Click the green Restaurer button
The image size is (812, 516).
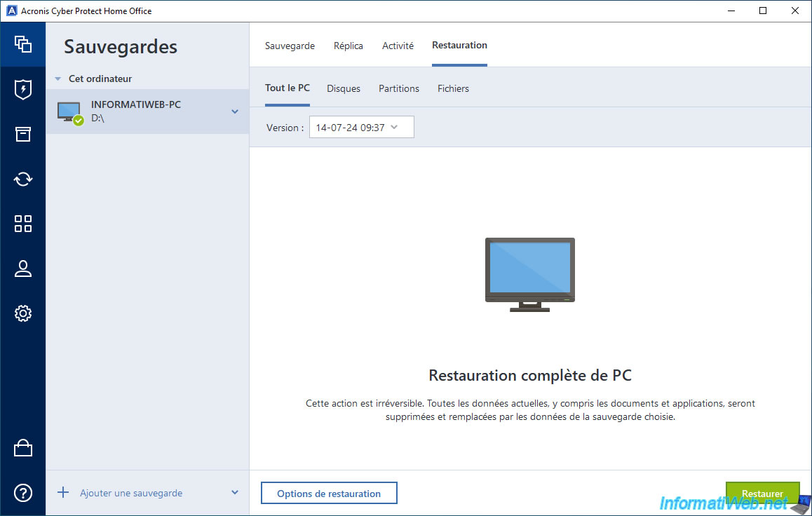762,494
